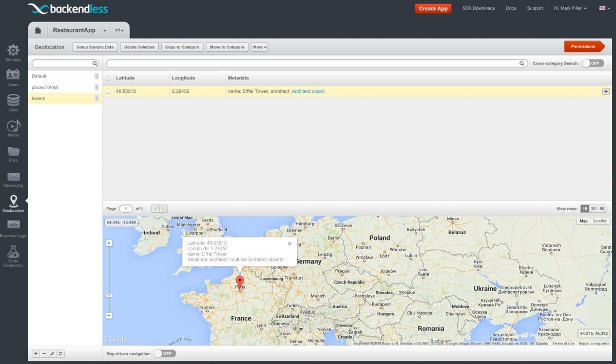Image resolution: width=616 pixels, height=364 pixels.
Task: Open the Architect object link in Metadata
Action: click(308, 91)
